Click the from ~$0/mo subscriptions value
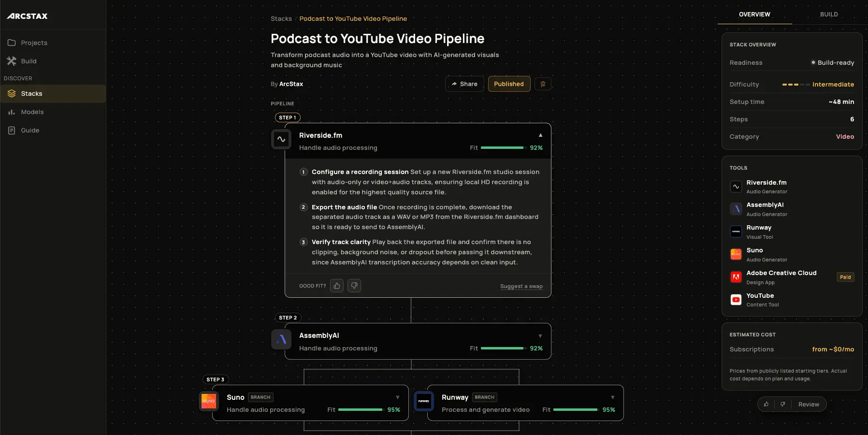This screenshot has width=868, height=435. click(x=833, y=349)
